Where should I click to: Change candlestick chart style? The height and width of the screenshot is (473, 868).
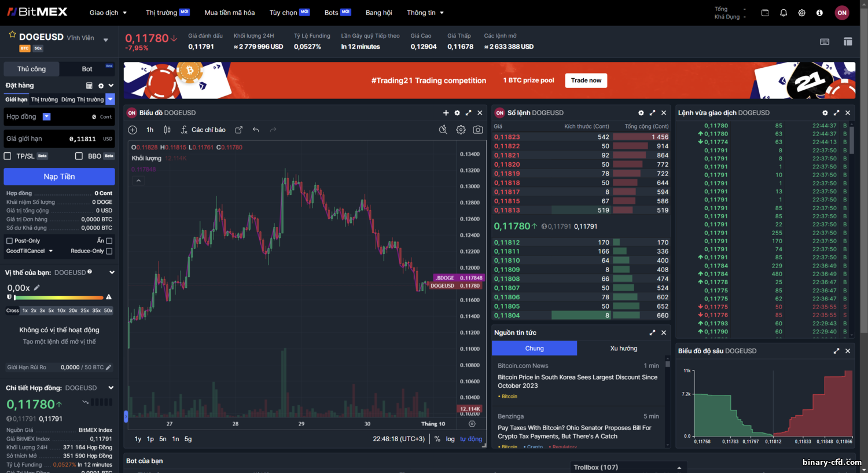pyautogui.click(x=167, y=130)
